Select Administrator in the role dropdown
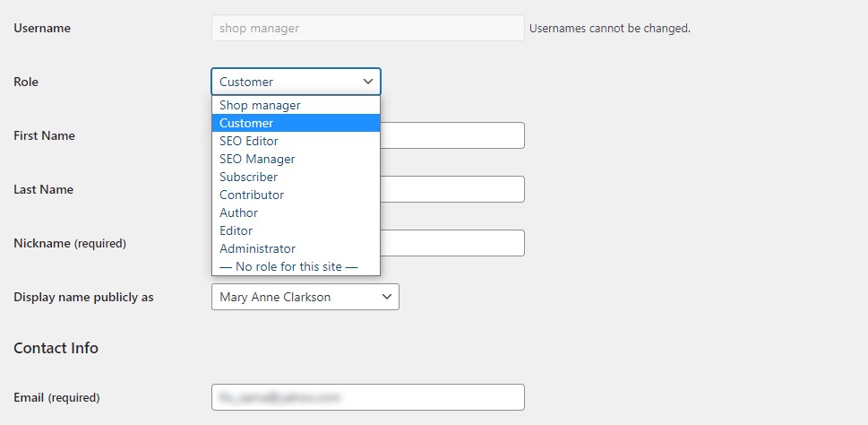 pos(296,248)
